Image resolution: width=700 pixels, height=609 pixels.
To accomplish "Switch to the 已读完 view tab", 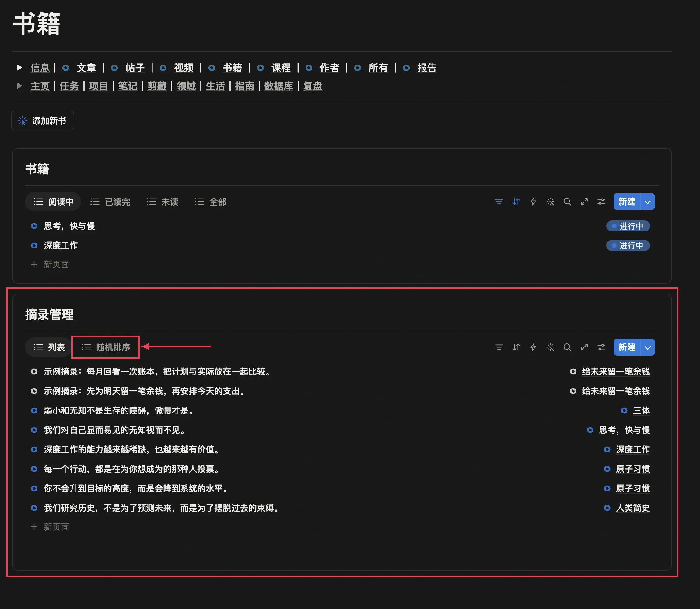I will click(110, 202).
